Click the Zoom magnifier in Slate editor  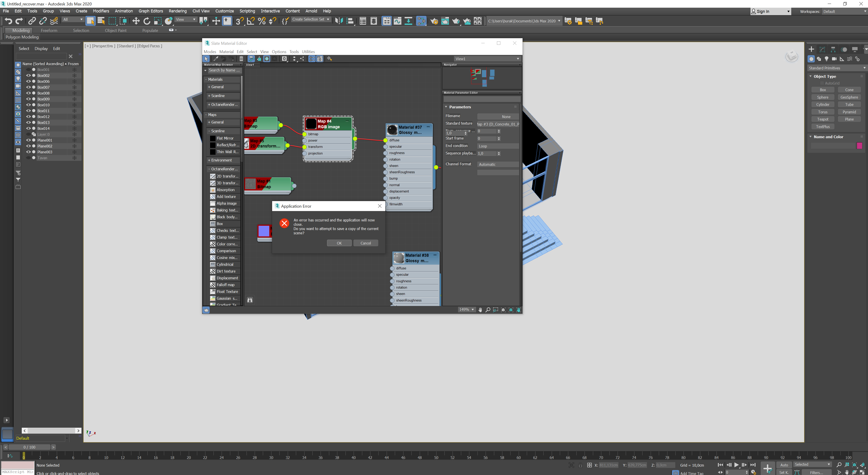click(488, 310)
